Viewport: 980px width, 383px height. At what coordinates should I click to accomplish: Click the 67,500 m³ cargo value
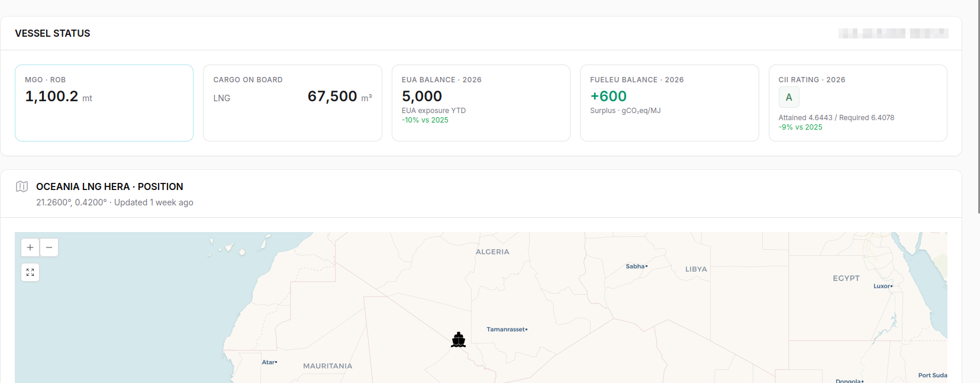click(x=340, y=96)
